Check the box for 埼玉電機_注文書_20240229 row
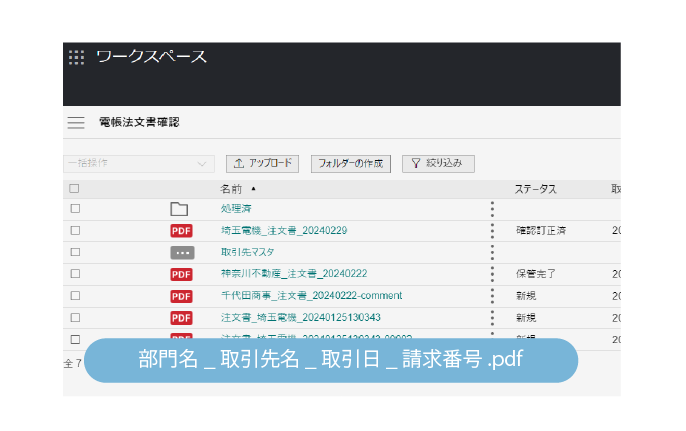The height and width of the screenshot is (431, 686). (75, 231)
